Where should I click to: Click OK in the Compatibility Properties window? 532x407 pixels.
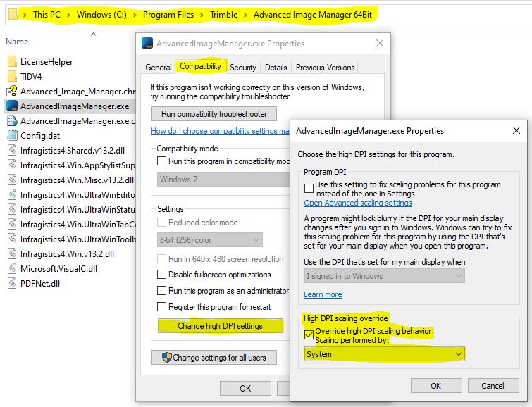pyautogui.click(x=245, y=389)
